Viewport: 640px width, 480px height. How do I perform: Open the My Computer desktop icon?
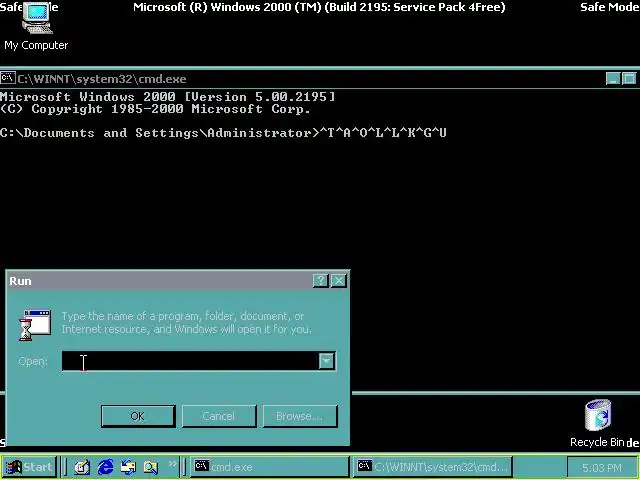coord(36,27)
